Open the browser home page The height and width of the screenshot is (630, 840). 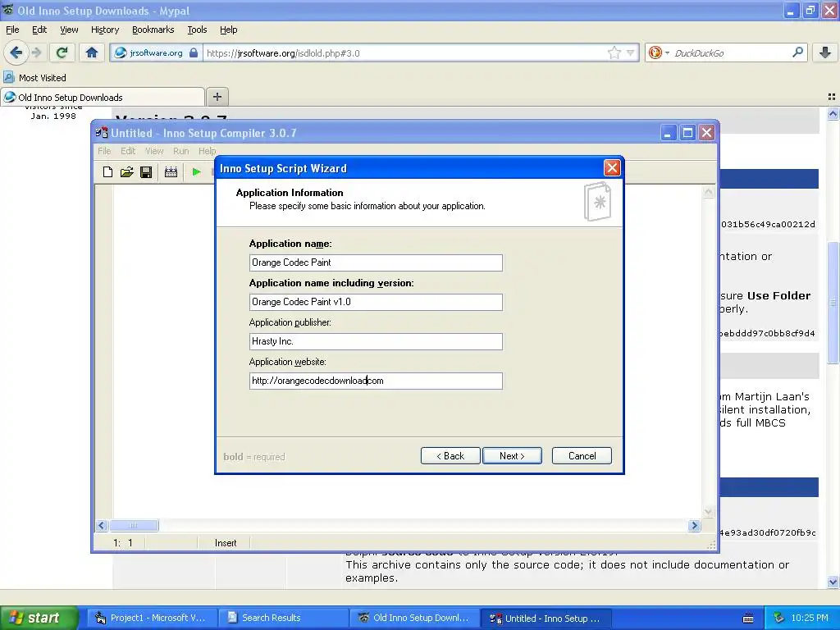[x=92, y=52]
